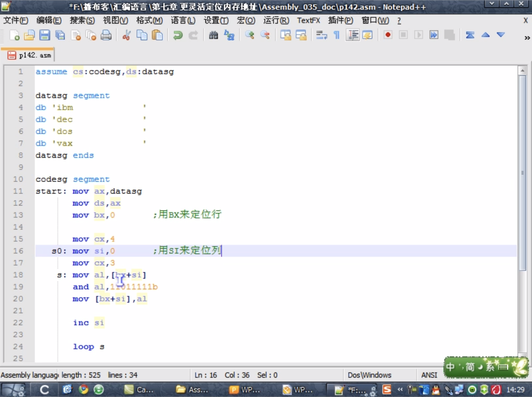
Task: Click the Paste clipboard icon
Action: (157, 35)
